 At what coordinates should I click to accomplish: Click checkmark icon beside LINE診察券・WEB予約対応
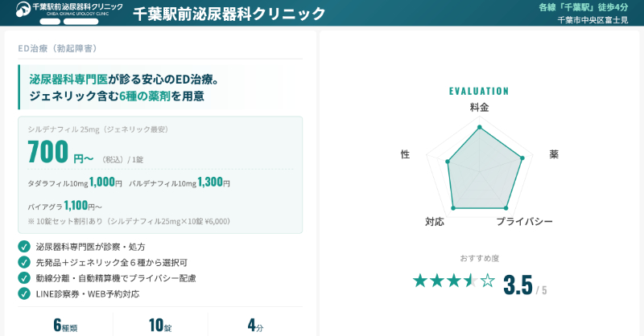[24, 293]
